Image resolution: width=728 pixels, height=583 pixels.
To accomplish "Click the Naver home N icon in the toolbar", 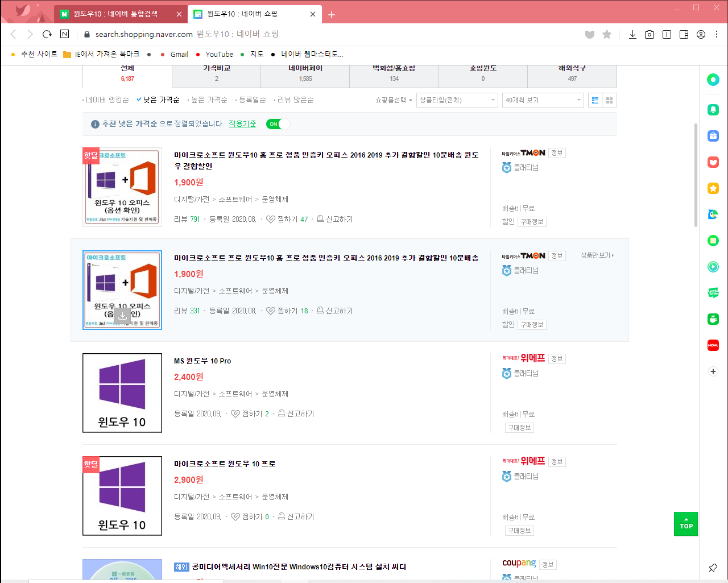I will (65, 34).
